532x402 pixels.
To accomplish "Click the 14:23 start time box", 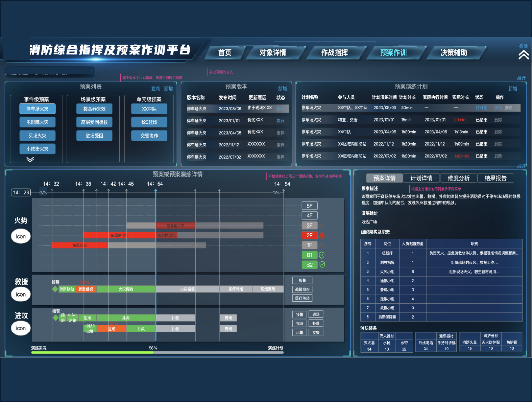I will click(21, 192).
